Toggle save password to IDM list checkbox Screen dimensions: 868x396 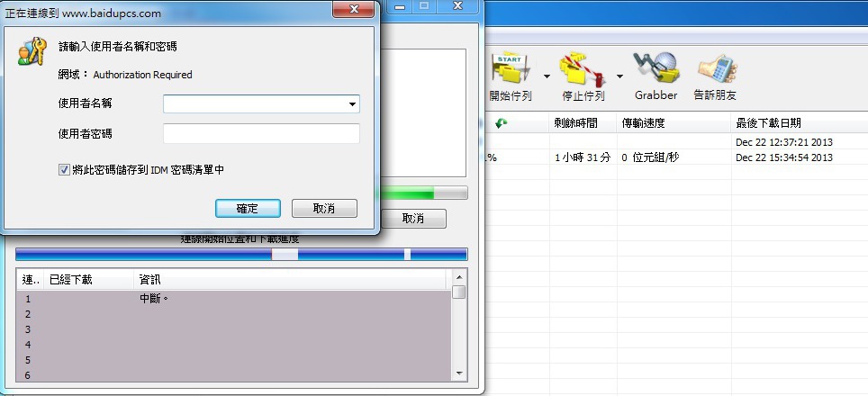64,170
